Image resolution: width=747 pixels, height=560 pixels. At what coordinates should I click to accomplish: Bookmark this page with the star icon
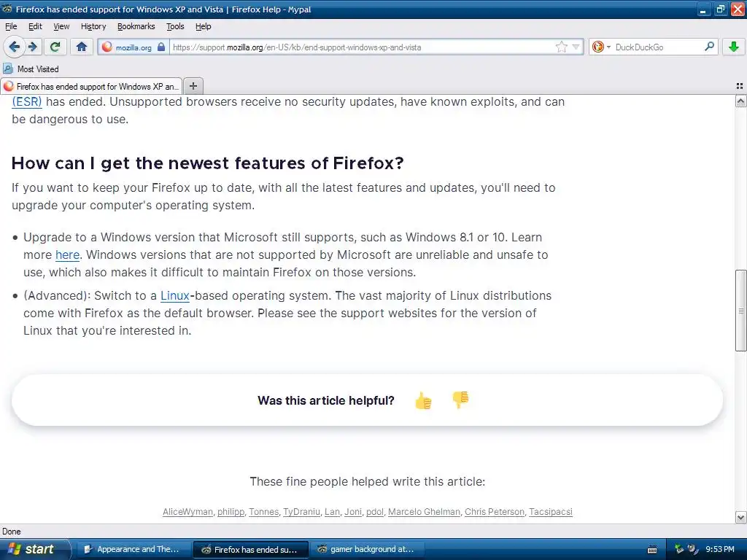[562, 47]
